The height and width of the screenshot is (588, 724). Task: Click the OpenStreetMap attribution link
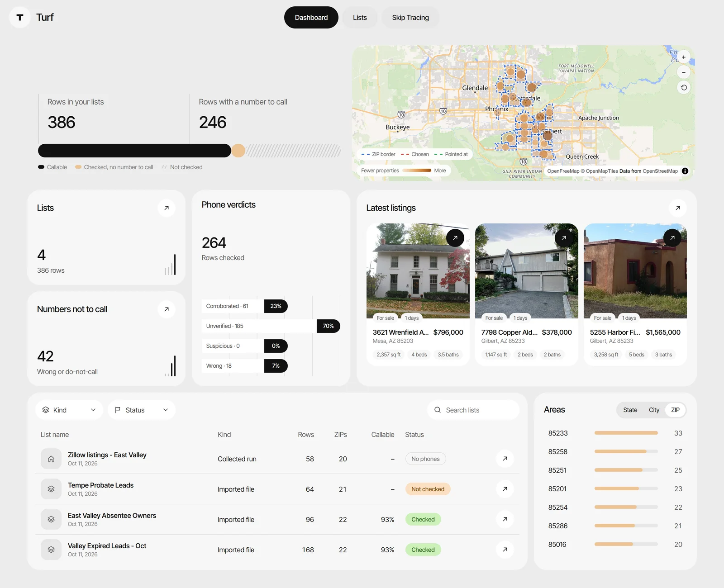point(660,171)
